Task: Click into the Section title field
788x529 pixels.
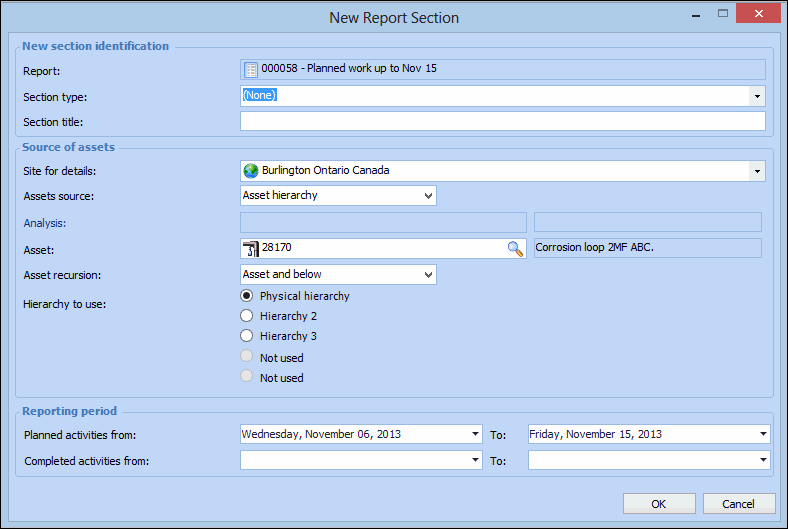Action: [502, 122]
